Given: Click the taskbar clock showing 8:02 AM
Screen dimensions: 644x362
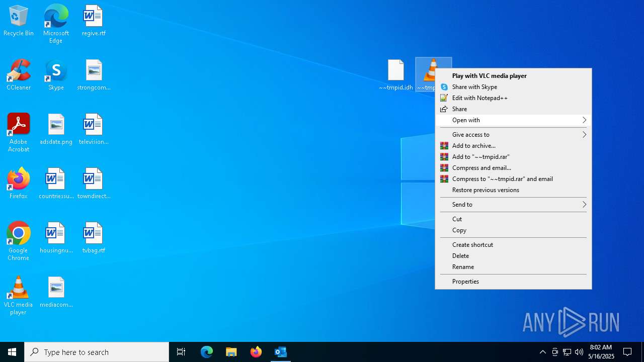Looking at the screenshot, I should pos(601,352).
